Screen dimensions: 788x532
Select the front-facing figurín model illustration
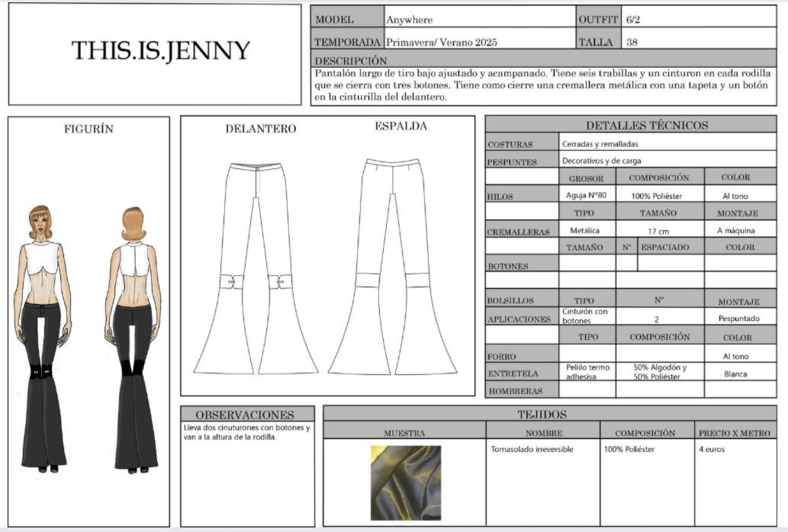[x=43, y=335]
